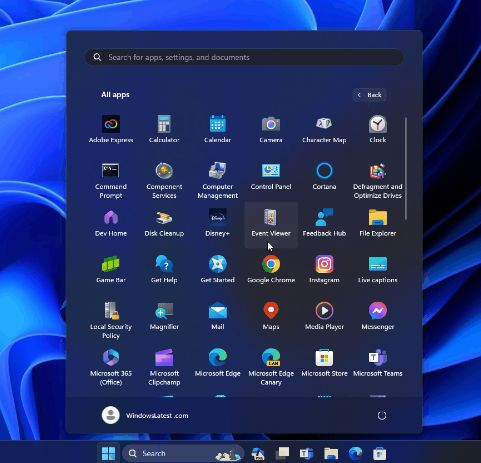Launch Command Prompt
481x463 pixels.
tap(111, 181)
